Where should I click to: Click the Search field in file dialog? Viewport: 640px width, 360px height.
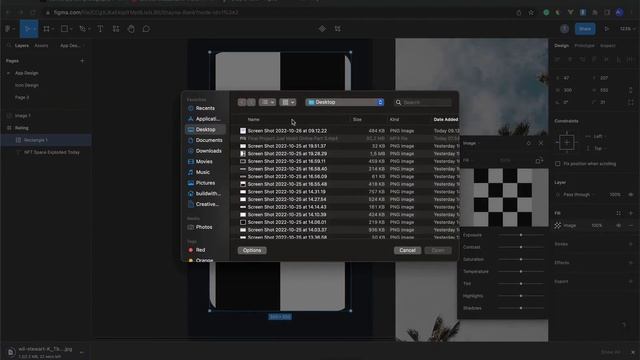423,102
